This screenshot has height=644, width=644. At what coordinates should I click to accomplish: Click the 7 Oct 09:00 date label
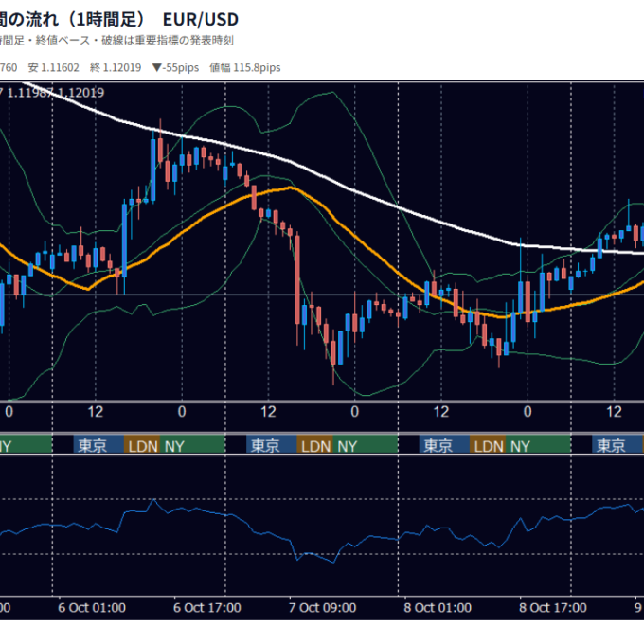coord(322,607)
